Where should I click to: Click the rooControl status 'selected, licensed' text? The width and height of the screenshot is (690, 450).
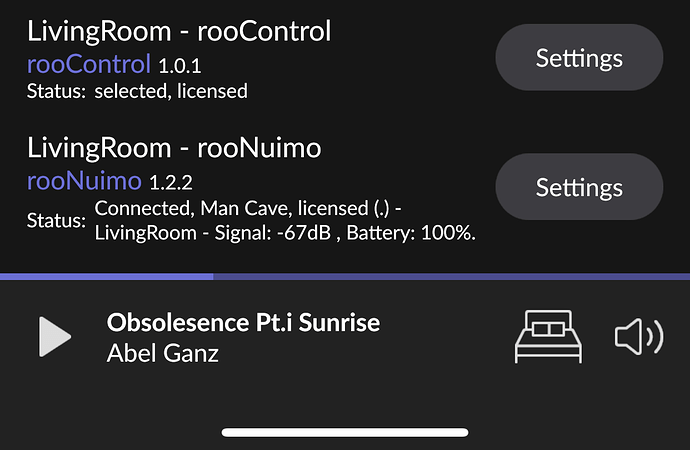click(171, 91)
